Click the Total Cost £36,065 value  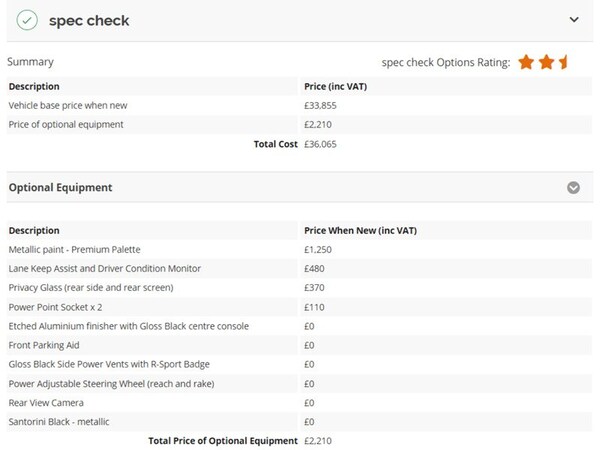pyautogui.click(x=320, y=144)
